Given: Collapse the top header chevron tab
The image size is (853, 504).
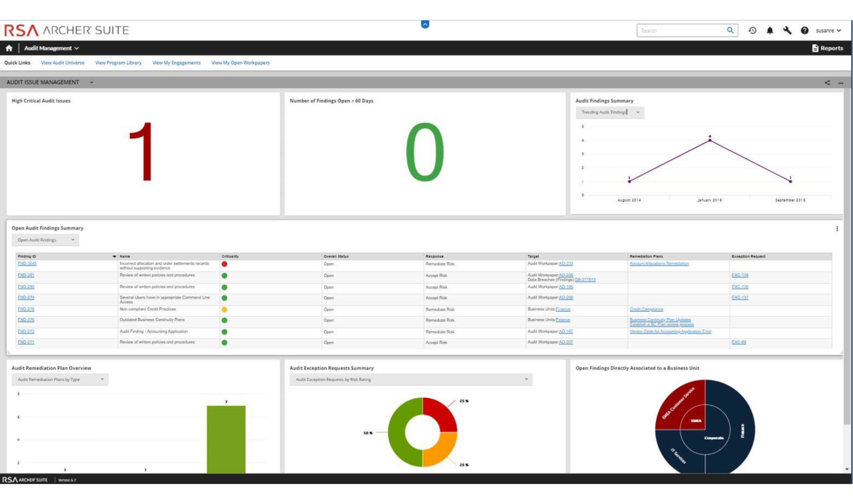Looking at the screenshot, I should (425, 24).
